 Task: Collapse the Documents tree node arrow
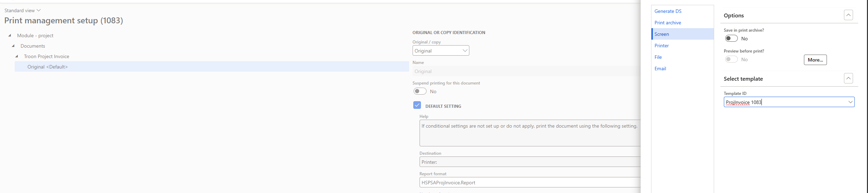pyautogui.click(x=13, y=46)
